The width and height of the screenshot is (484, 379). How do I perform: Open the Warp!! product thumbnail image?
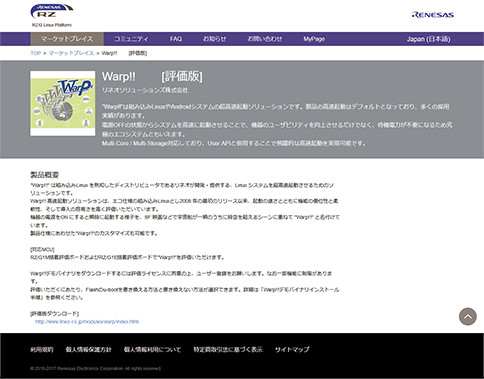63,103
